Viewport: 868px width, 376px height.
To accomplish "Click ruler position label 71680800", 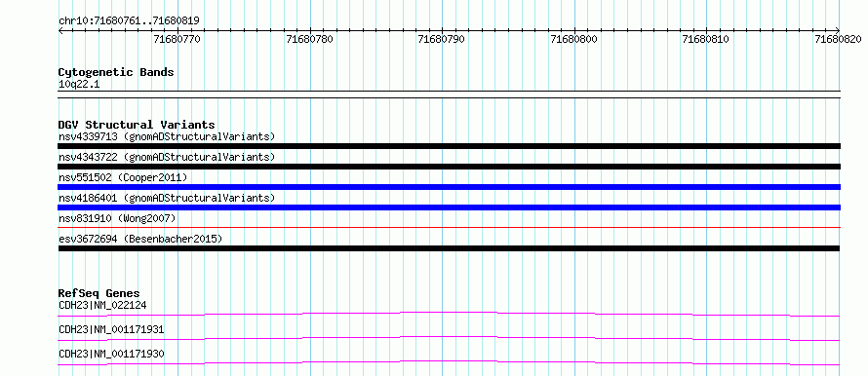I will pos(574,39).
